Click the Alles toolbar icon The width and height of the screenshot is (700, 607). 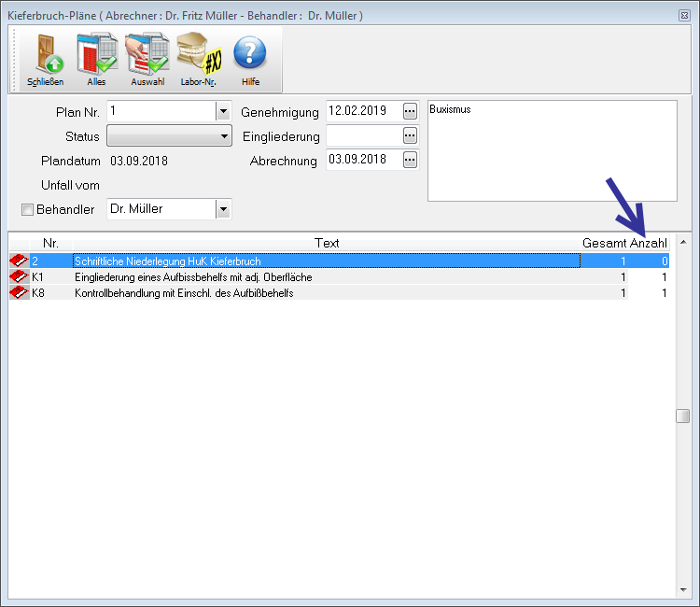[96, 54]
